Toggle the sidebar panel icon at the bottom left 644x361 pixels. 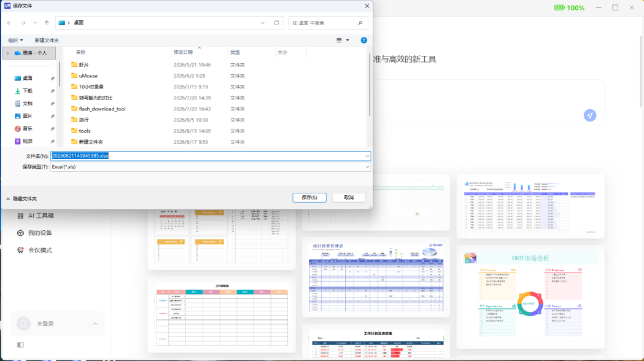click(x=20, y=345)
